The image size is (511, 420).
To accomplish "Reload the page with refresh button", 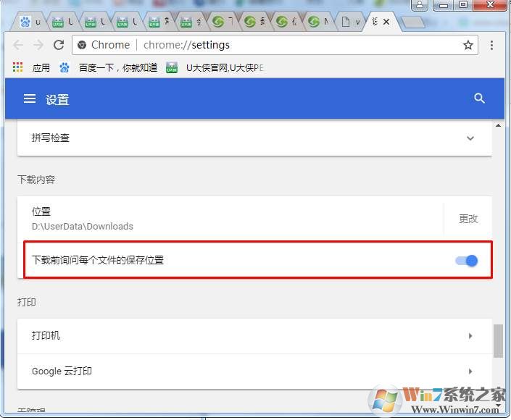I will pyautogui.click(x=59, y=45).
